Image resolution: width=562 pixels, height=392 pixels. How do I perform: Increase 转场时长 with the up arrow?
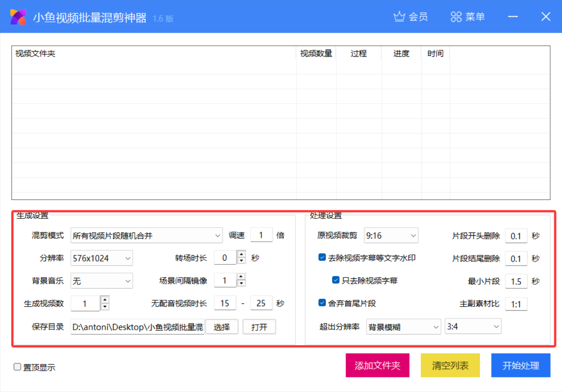coord(241,255)
